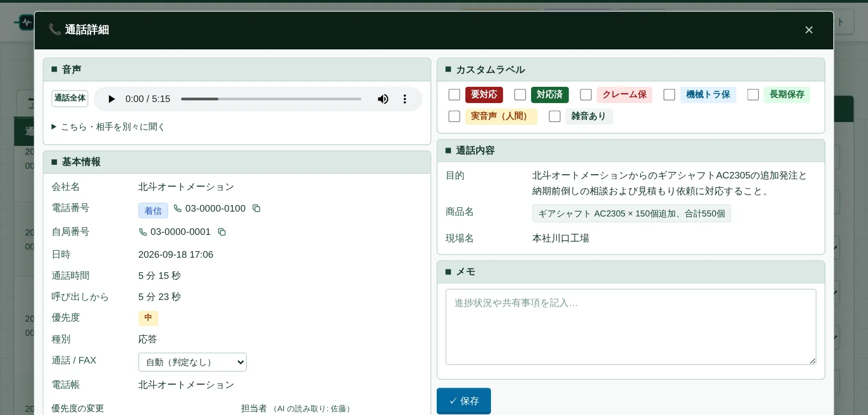
Task: Click phonebook entry in 電話帳 row
Action: pyautogui.click(x=186, y=385)
